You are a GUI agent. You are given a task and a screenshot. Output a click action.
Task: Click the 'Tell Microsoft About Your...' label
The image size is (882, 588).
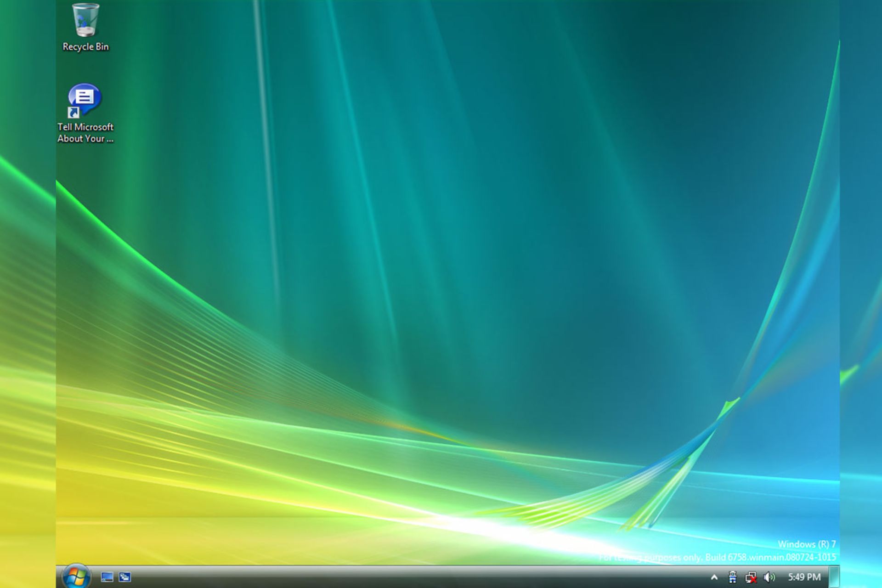(85, 133)
